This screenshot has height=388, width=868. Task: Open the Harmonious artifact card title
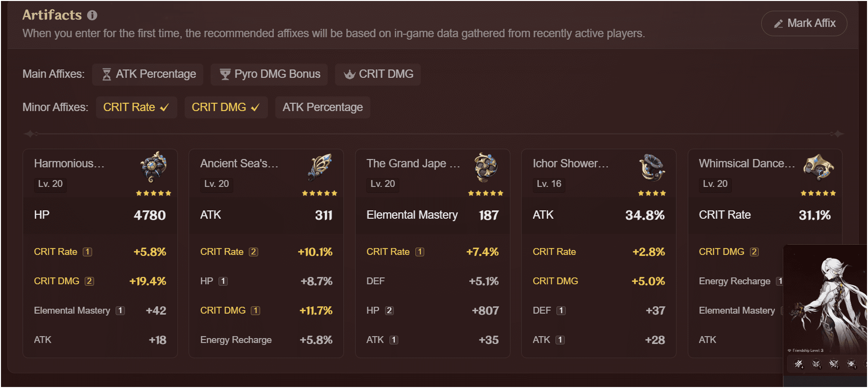point(69,163)
